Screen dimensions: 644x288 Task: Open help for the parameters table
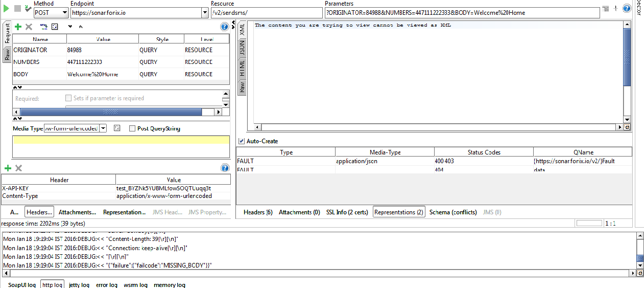pyautogui.click(x=224, y=27)
